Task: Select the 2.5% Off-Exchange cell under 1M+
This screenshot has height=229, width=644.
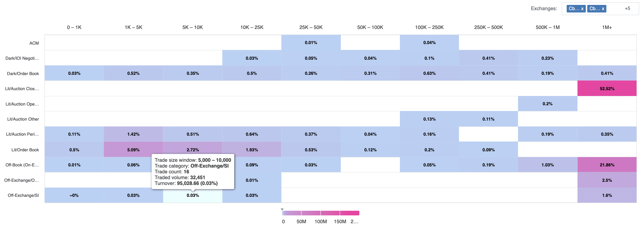Action: (607, 180)
